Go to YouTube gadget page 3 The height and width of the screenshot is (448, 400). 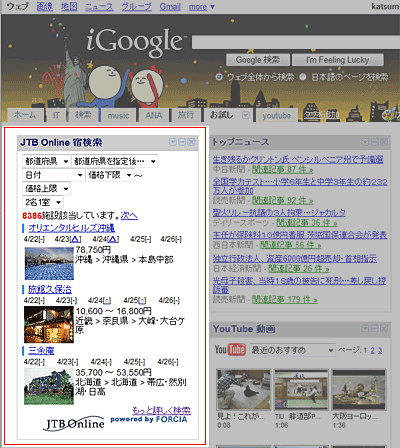pos(380,350)
